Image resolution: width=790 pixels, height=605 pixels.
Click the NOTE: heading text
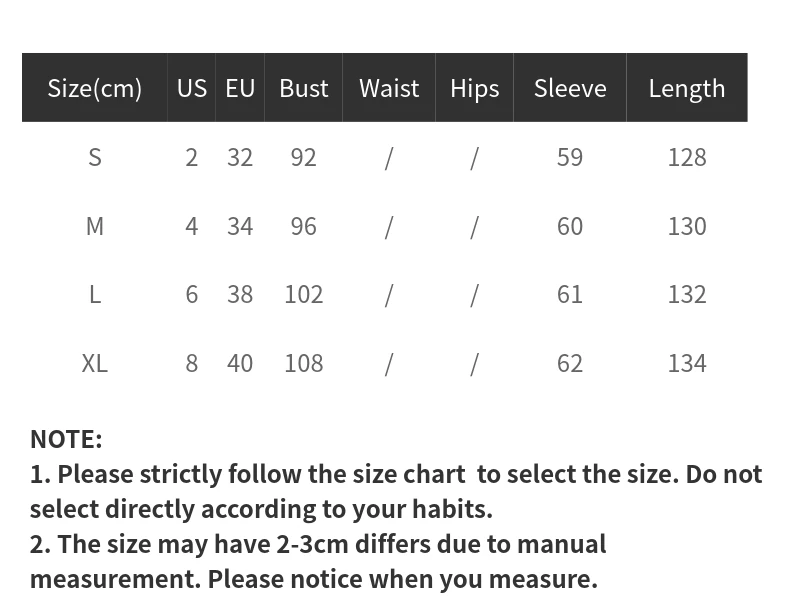[x=66, y=439]
